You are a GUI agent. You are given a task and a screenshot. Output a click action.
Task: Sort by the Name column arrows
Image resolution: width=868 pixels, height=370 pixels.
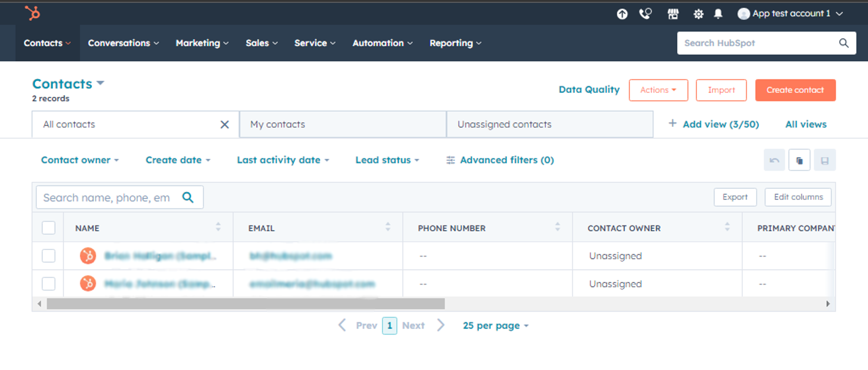click(218, 227)
